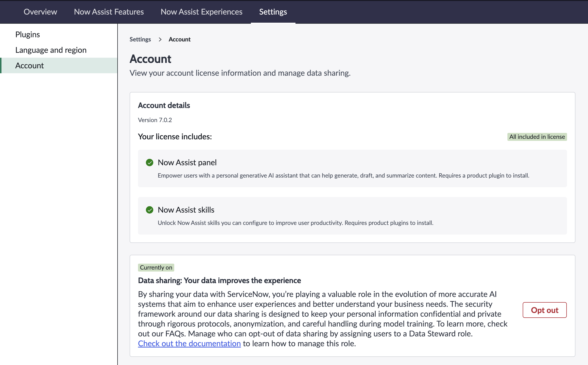The height and width of the screenshot is (365, 588).
Task: Click the Settings breadcrumb link
Action: coord(140,39)
